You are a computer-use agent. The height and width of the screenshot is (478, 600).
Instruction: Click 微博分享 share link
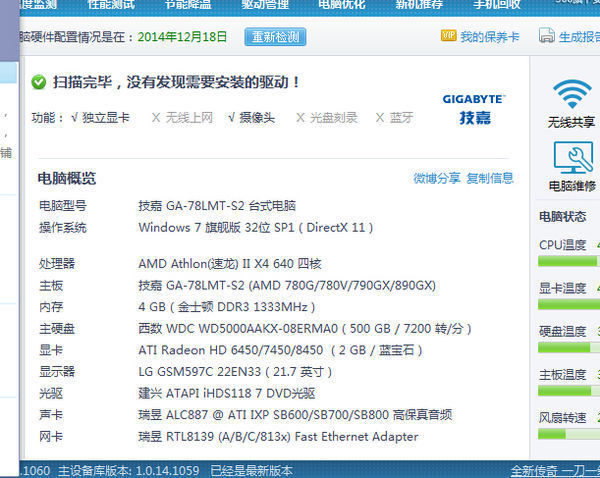[437, 178]
